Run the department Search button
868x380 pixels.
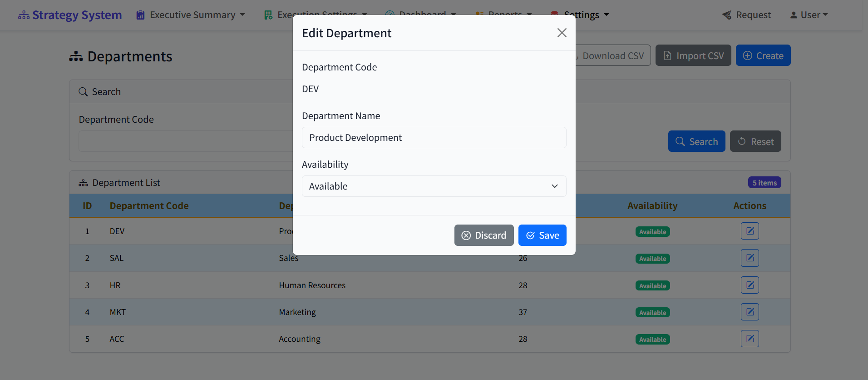tap(696, 141)
